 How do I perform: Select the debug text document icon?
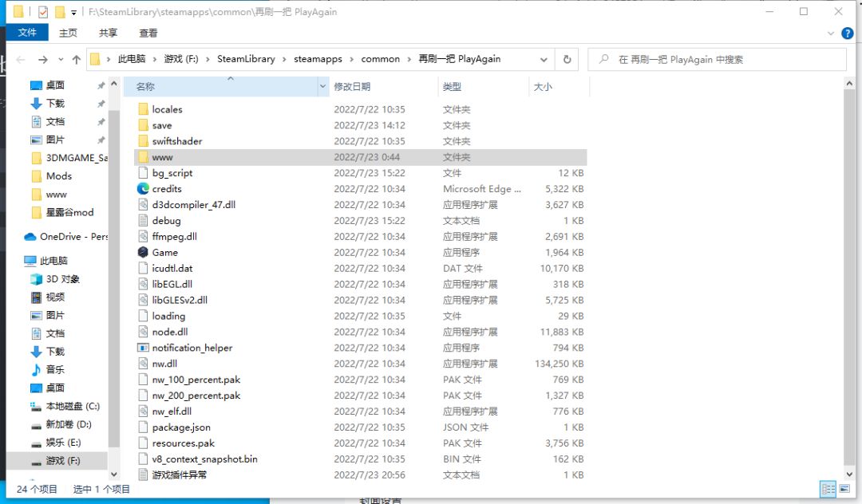tap(143, 221)
